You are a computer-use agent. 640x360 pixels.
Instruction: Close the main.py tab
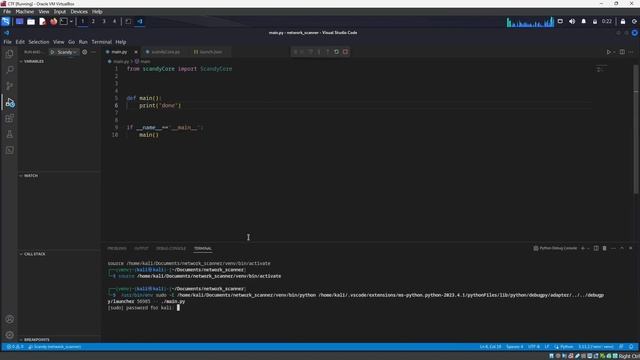(136, 52)
